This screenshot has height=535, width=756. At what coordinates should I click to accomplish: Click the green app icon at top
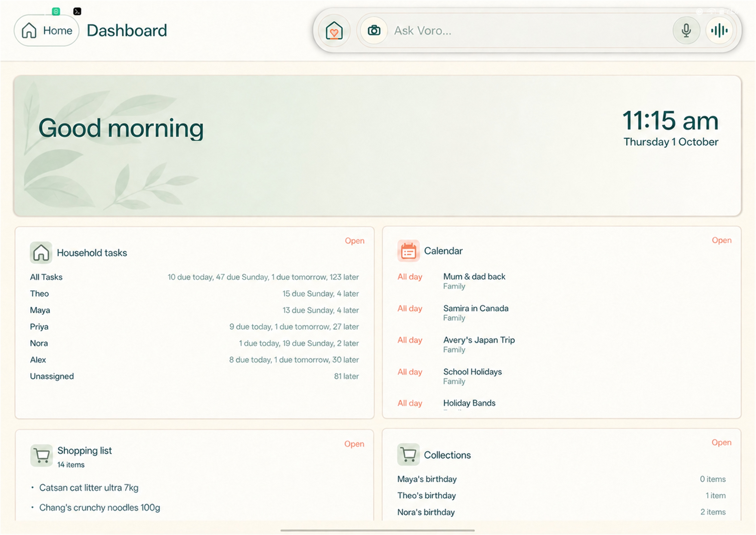[56, 12]
